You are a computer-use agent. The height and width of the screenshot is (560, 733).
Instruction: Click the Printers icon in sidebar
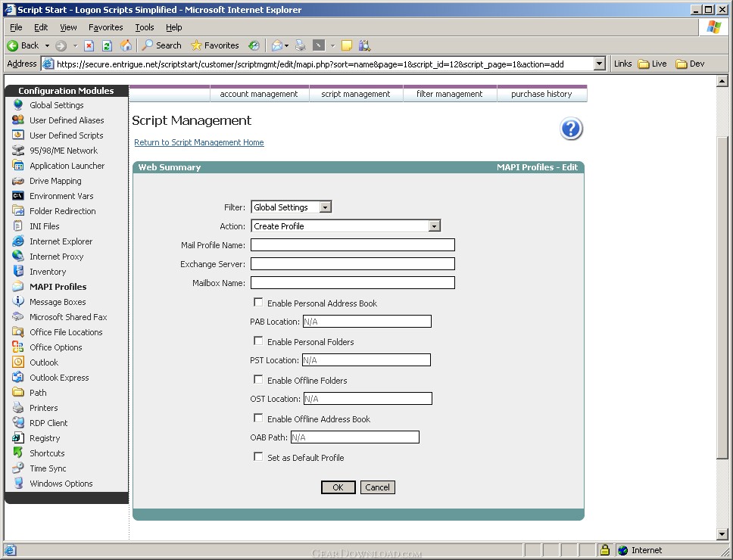17,407
